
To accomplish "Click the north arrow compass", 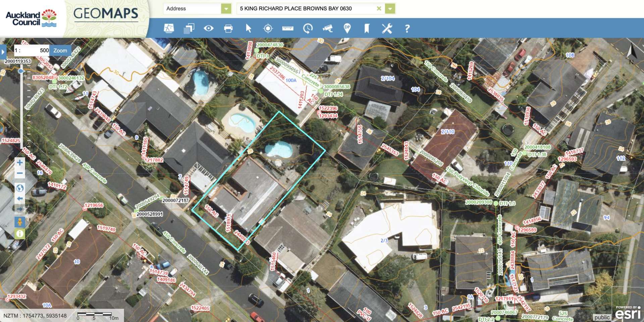I will point(632,54).
